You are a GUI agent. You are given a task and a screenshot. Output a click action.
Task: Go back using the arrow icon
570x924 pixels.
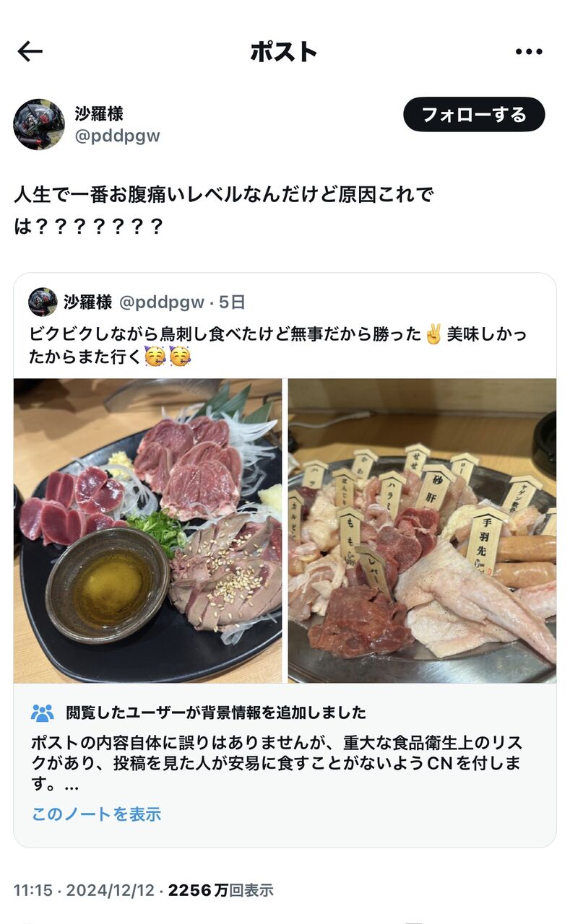30,51
